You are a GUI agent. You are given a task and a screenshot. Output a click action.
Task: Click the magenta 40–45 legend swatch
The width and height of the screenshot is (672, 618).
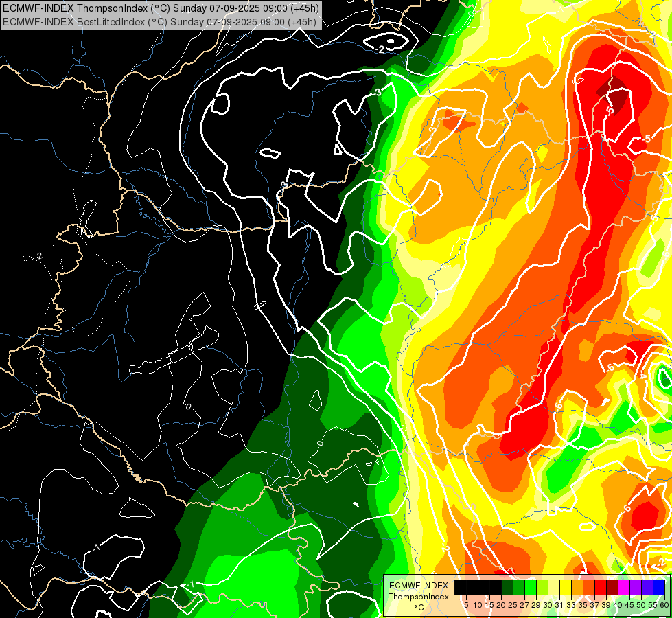(623, 587)
